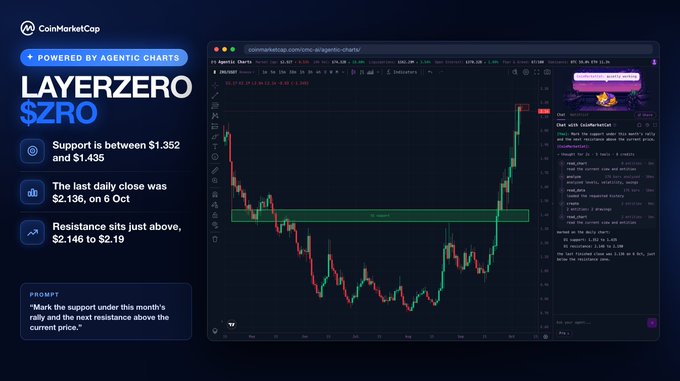Toggle magnet mode in drawing toolbar
This screenshot has height=381, width=680.
(215, 194)
